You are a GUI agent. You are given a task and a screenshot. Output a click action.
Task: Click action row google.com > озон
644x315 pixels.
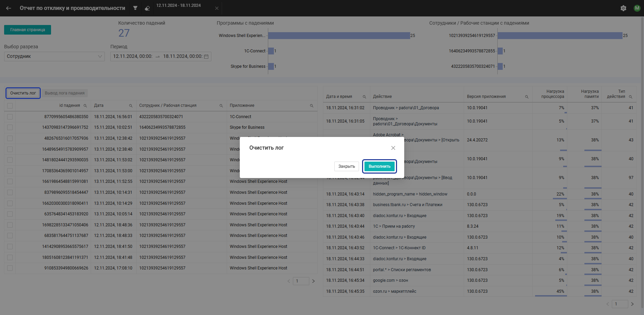point(480,280)
